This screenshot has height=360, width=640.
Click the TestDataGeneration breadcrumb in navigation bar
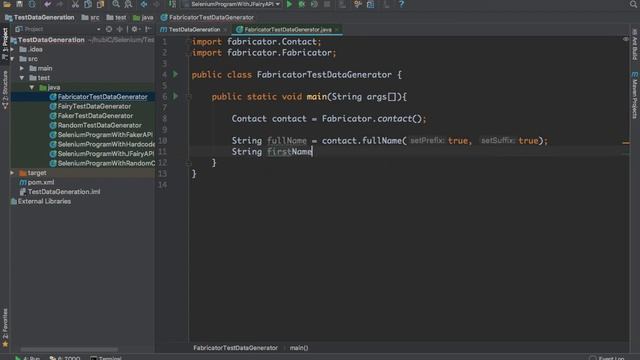pos(40,18)
